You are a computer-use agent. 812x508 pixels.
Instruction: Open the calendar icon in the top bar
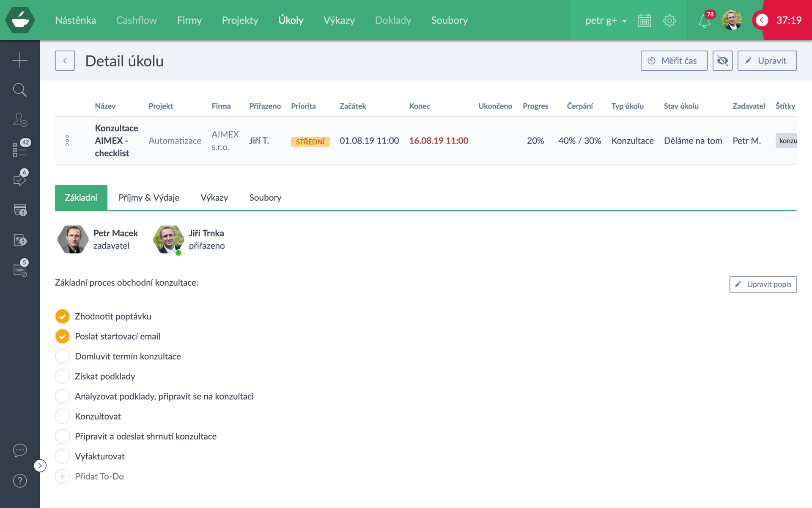(645, 21)
